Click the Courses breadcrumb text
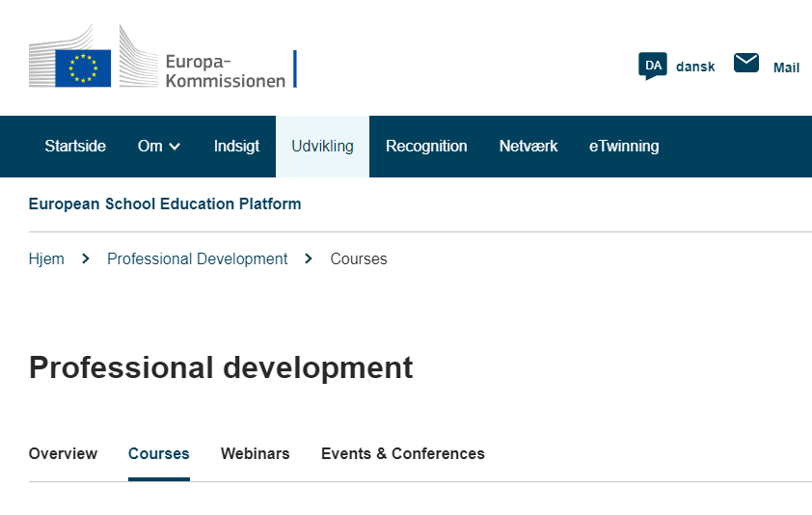This screenshot has height=515, width=812. (x=359, y=258)
